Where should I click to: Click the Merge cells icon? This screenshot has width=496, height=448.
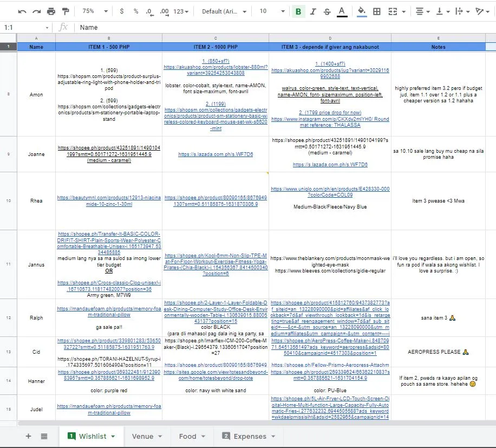pyautogui.click(x=393, y=12)
